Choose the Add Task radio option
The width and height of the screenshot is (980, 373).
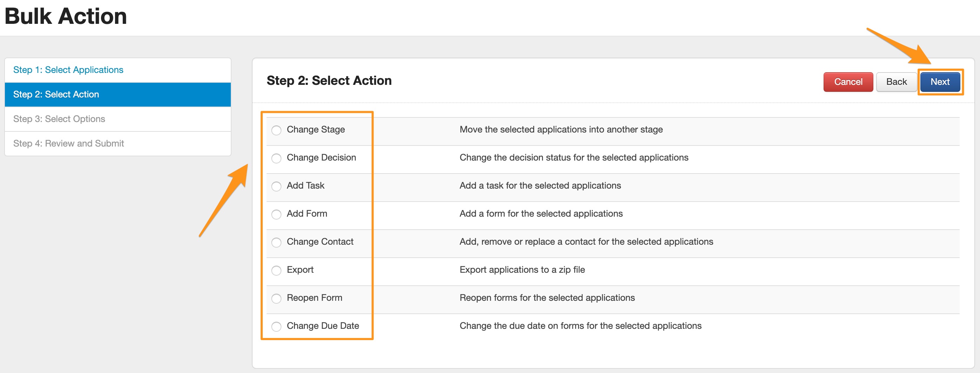pos(276,186)
